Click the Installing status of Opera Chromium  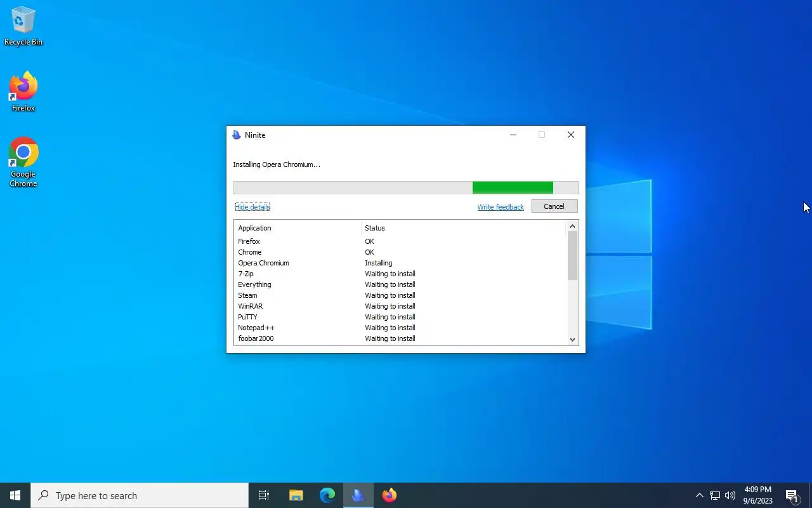pos(379,263)
